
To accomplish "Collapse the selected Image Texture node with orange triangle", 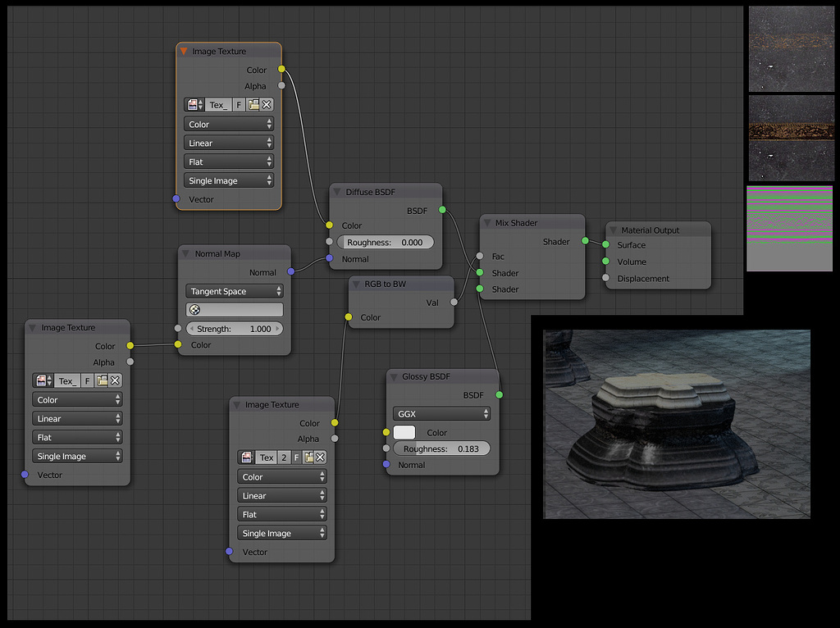I will click(x=184, y=52).
